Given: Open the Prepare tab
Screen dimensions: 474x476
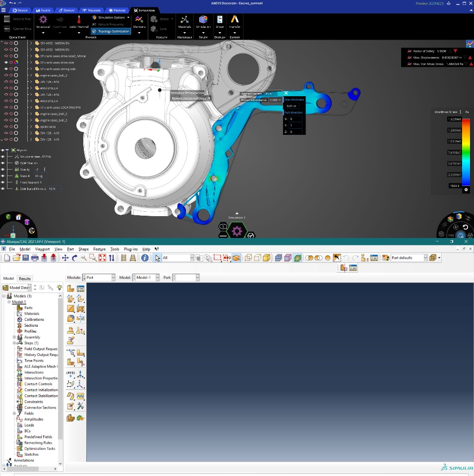Looking at the screenshot, I should pyautogui.click(x=117, y=10).
